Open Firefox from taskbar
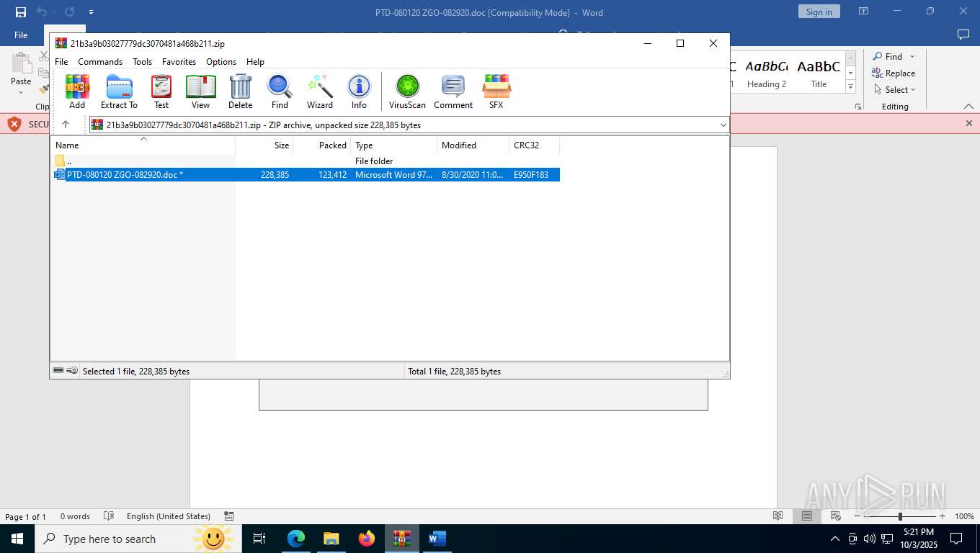The image size is (980, 553). (367, 539)
